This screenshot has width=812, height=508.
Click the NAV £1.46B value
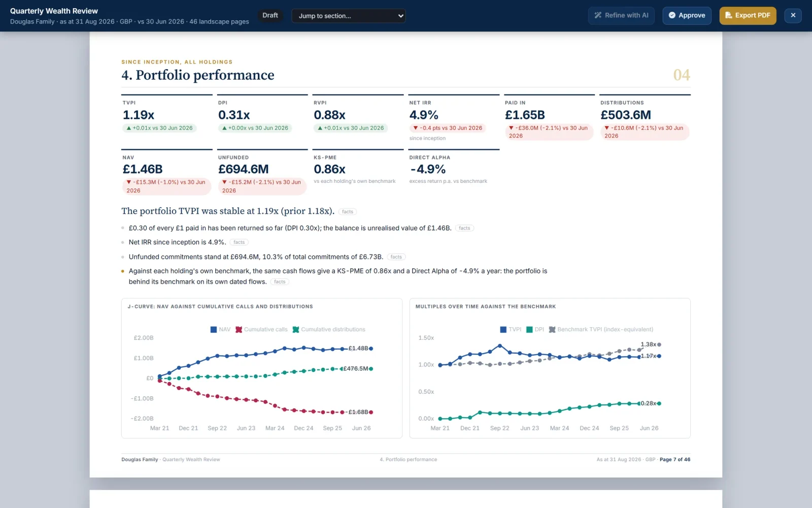click(143, 169)
